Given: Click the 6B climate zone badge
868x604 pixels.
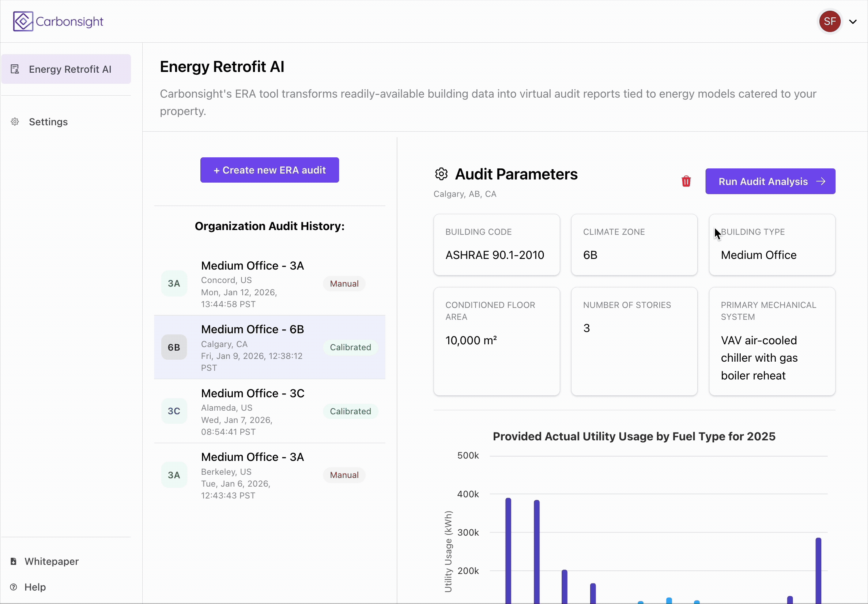Looking at the screenshot, I should 174,347.
